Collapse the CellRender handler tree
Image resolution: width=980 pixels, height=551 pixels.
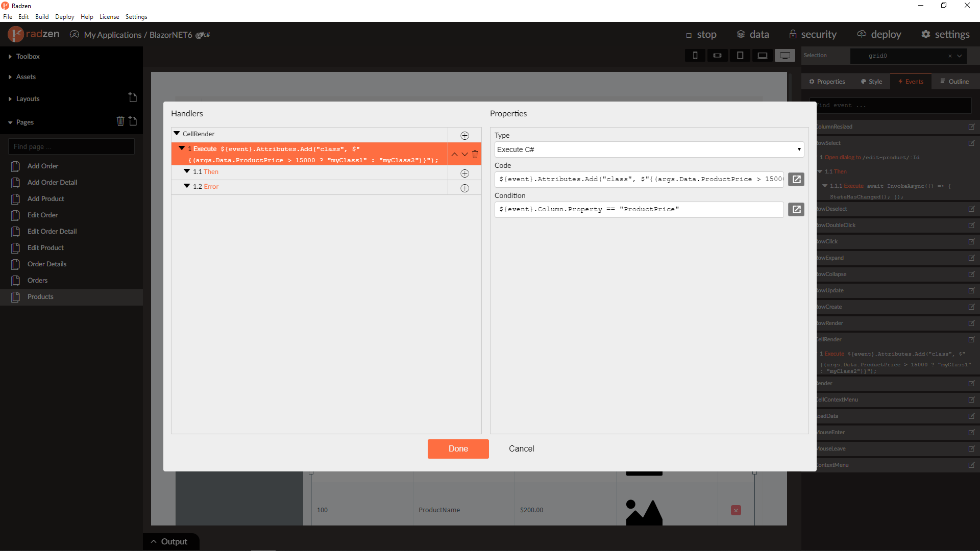tap(176, 134)
